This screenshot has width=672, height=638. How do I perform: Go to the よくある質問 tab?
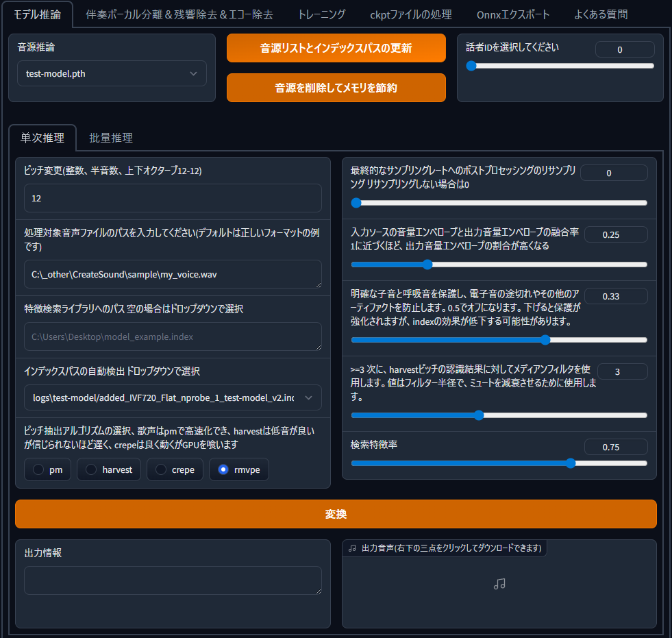click(x=601, y=14)
